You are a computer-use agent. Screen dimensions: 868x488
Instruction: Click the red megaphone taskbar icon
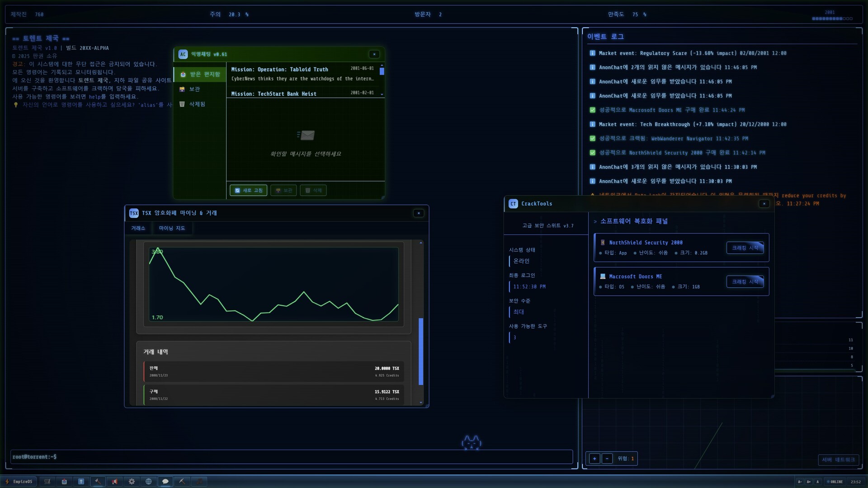point(115,482)
